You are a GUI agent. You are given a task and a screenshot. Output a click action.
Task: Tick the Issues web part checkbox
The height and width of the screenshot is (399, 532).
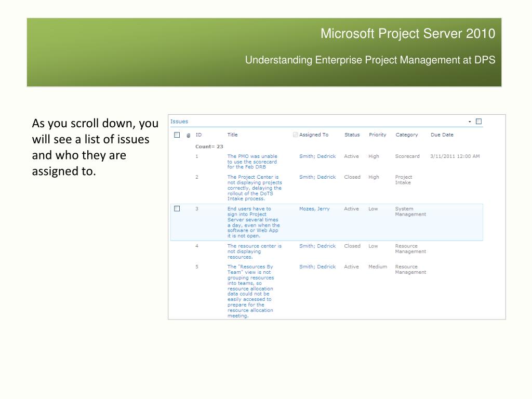[478, 122]
